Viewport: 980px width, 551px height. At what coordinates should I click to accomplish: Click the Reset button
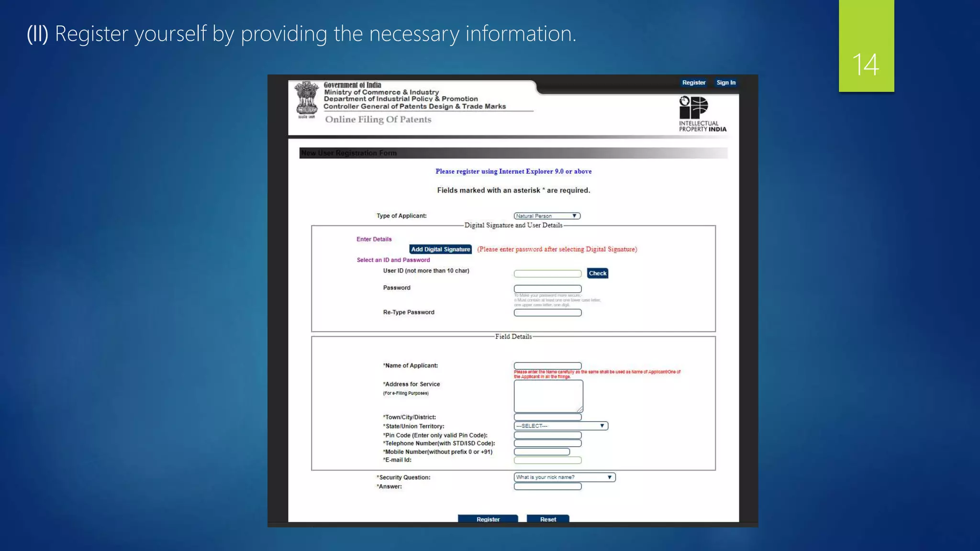coord(548,519)
